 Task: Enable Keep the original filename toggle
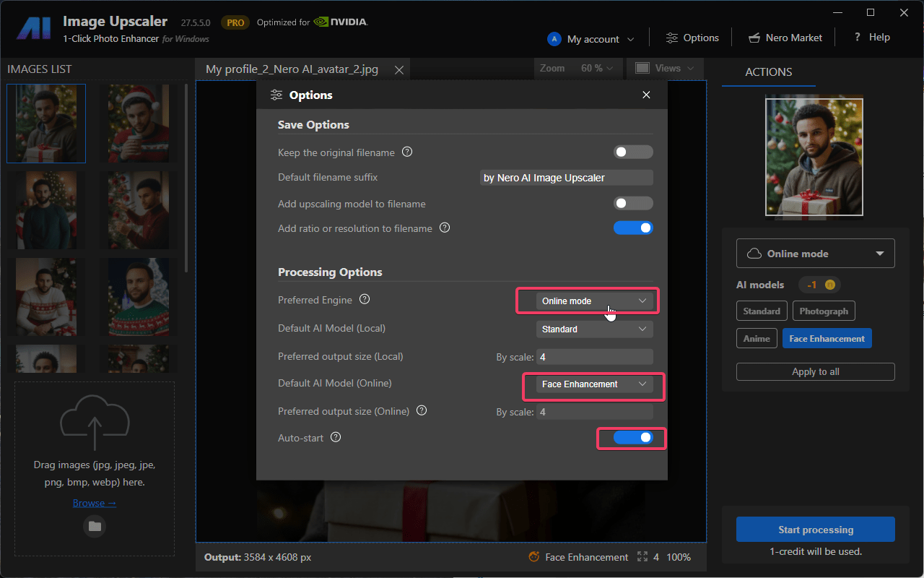pyautogui.click(x=633, y=152)
